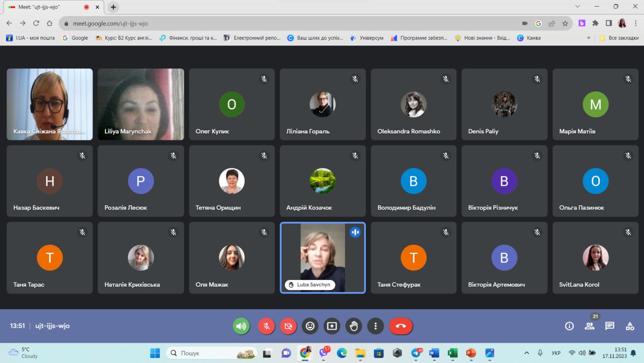The height and width of the screenshot is (363, 644).
Task: Toggle the microphone mute button
Action: (x=266, y=326)
